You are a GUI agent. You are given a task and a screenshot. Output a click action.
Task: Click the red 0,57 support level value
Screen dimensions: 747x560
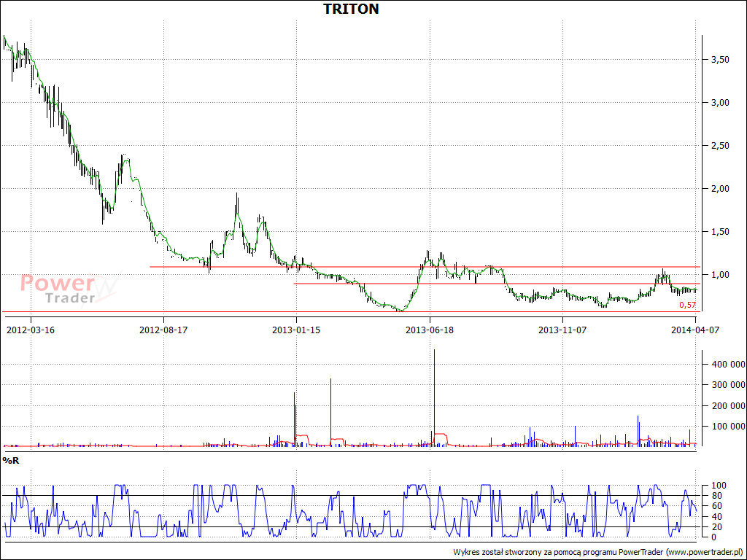pos(687,306)
